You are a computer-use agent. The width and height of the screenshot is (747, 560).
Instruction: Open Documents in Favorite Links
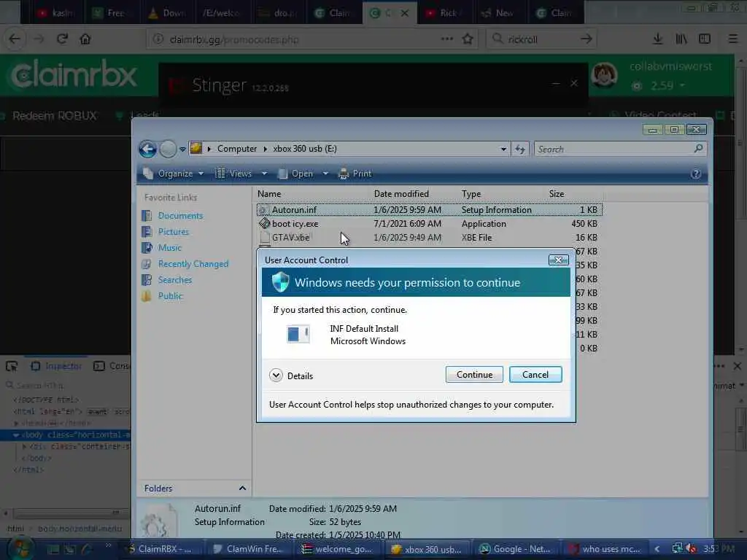point(180,216)
